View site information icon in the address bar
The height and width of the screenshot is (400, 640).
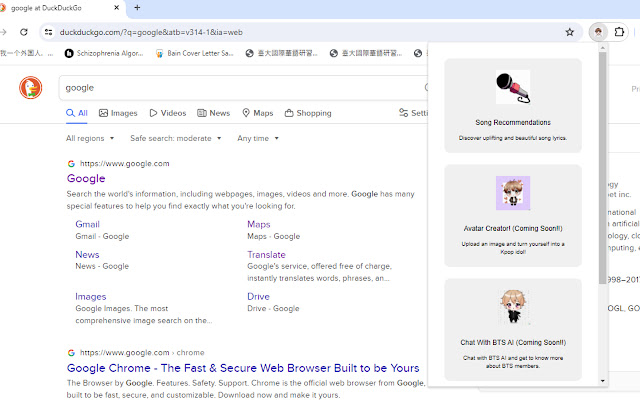coord(49,32)
